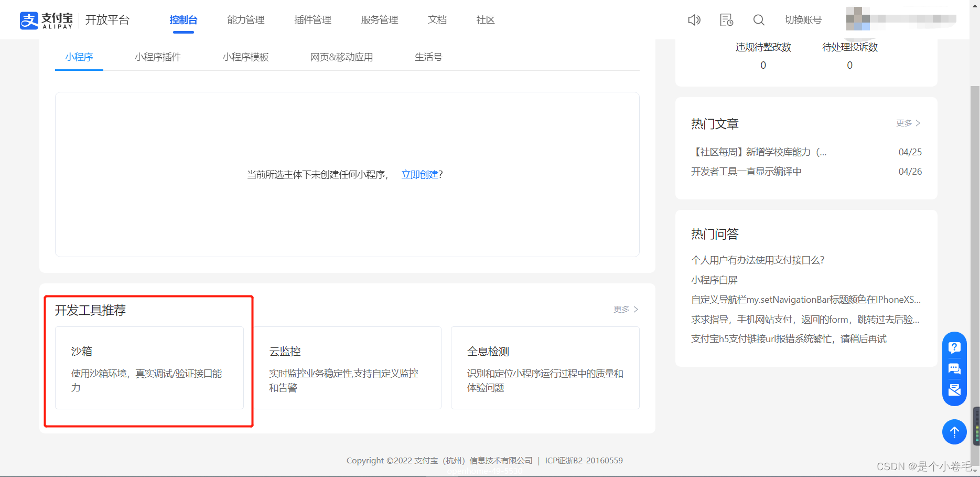Viewport: 980px width, 477px height.
Task: Expand 更多 in 热门文章 section
Action: tap(909, 123)
